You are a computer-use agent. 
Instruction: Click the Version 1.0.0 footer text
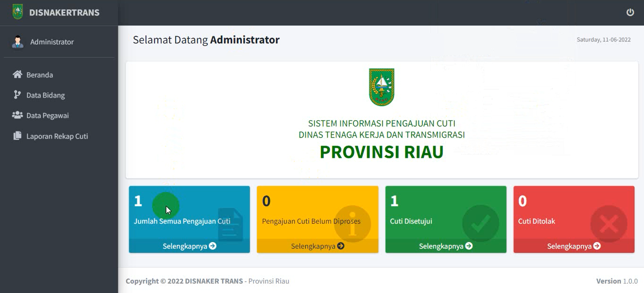click(617, 281)
